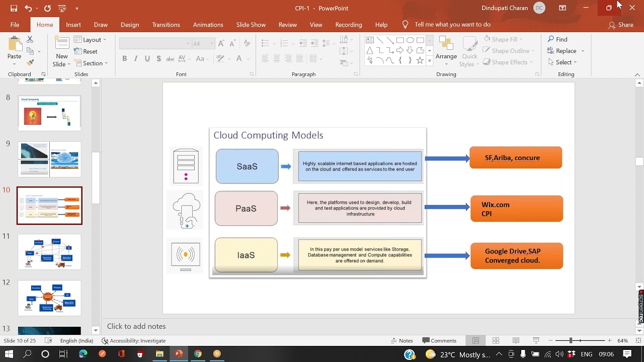
Task: Open the File menu
Action: pyautogui.click(x=15, y=25)
